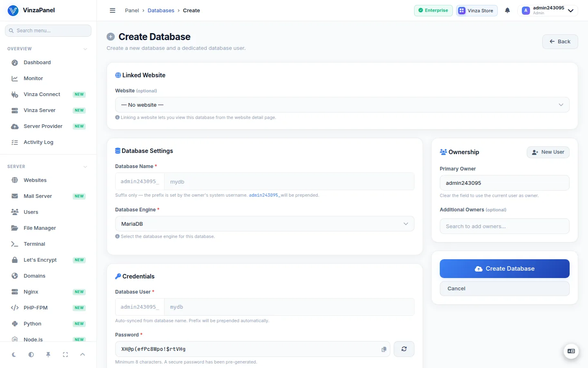Click the Websites globe icon in sidebar
Screen dimensions: 588x368
point(15,180)
